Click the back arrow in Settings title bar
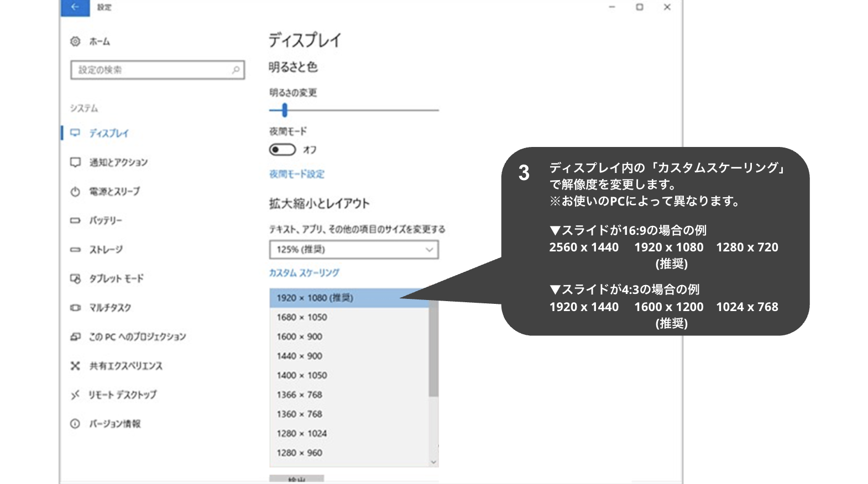 coord(75,7)
